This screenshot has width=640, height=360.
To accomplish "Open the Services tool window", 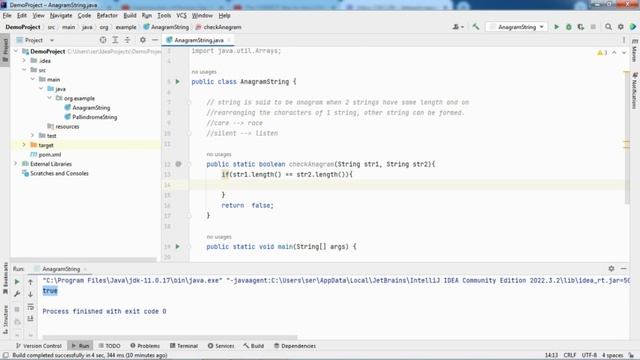I will tap(221, 346).
